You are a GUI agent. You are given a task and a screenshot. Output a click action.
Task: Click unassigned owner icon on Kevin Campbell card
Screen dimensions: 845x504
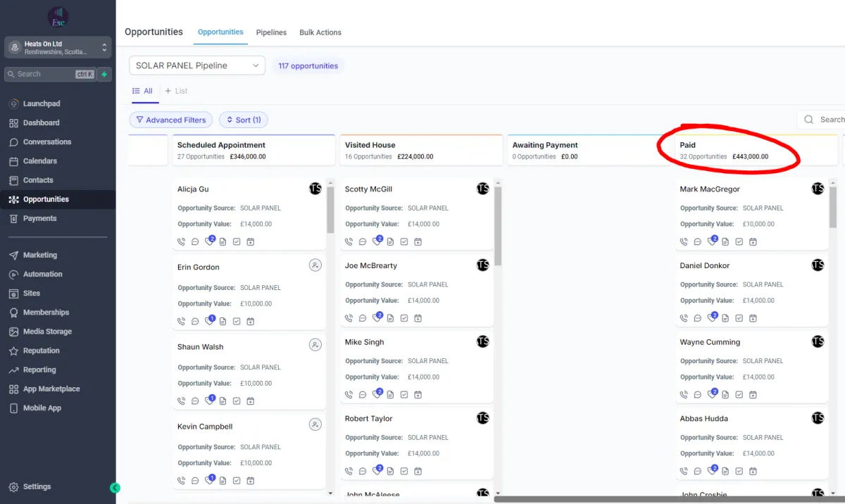tap(315, 424)
